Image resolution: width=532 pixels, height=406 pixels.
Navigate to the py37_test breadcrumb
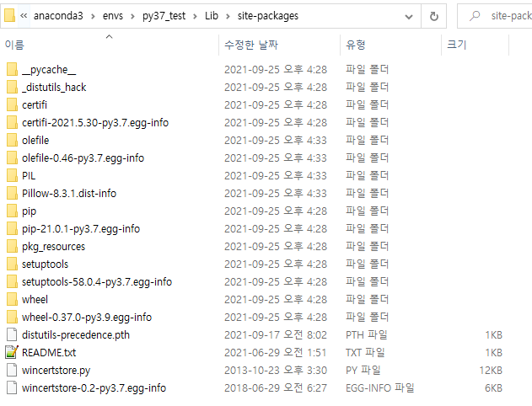point(164,16)
